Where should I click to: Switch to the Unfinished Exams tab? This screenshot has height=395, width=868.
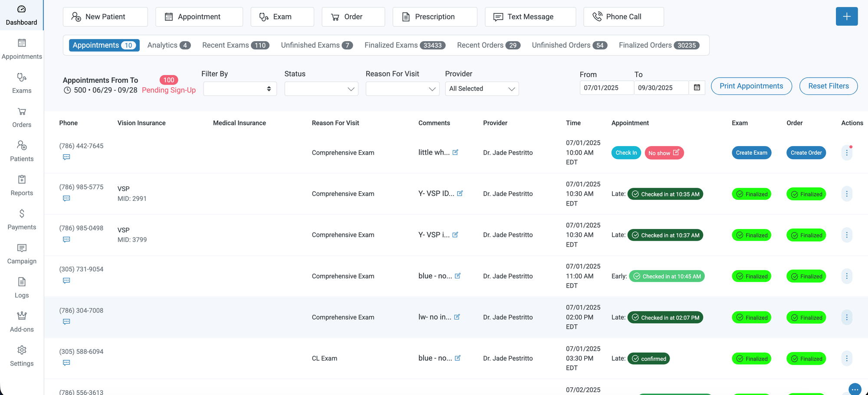tap(316, 45)
